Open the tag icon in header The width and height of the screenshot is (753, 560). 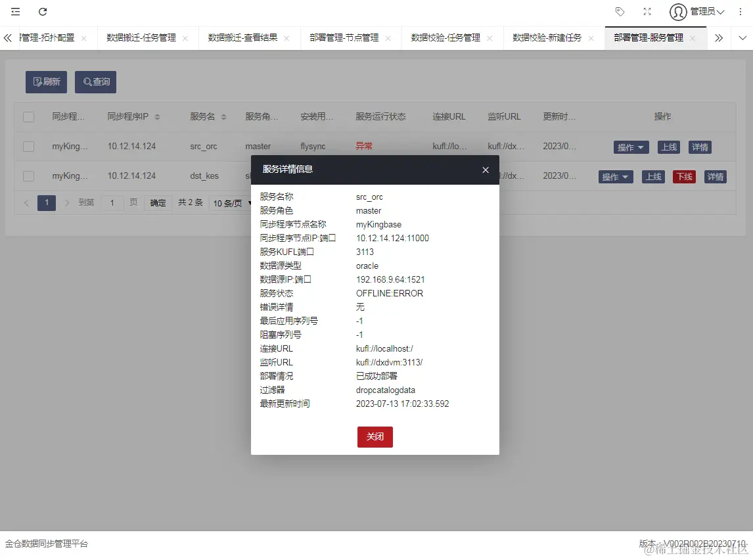[x=620, y=12]
